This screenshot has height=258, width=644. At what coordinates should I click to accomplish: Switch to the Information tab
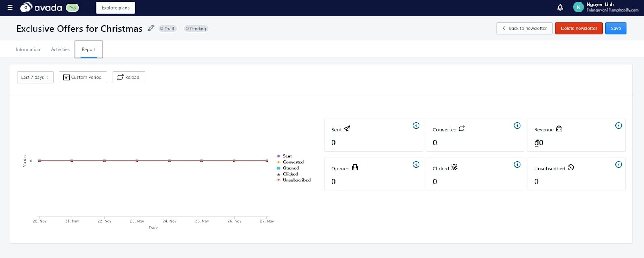click(x=28, y=49)
